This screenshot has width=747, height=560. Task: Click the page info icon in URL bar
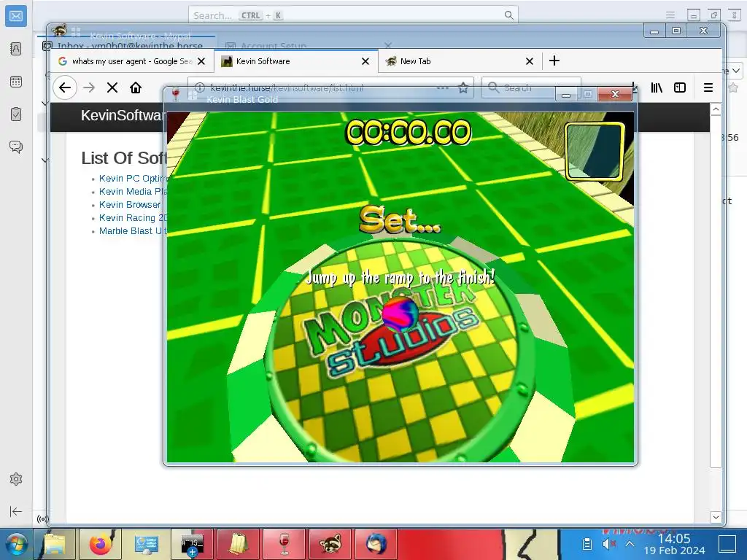[200, 87]
